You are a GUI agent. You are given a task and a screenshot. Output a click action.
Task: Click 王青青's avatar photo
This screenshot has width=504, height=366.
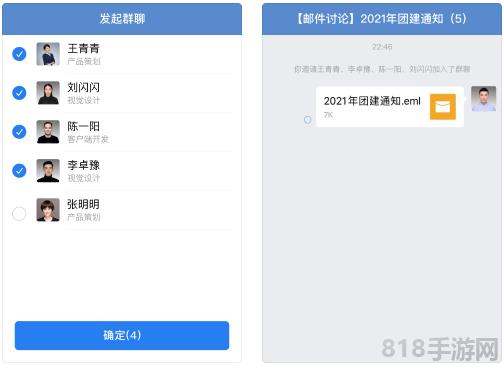click(x=48, y=54)
